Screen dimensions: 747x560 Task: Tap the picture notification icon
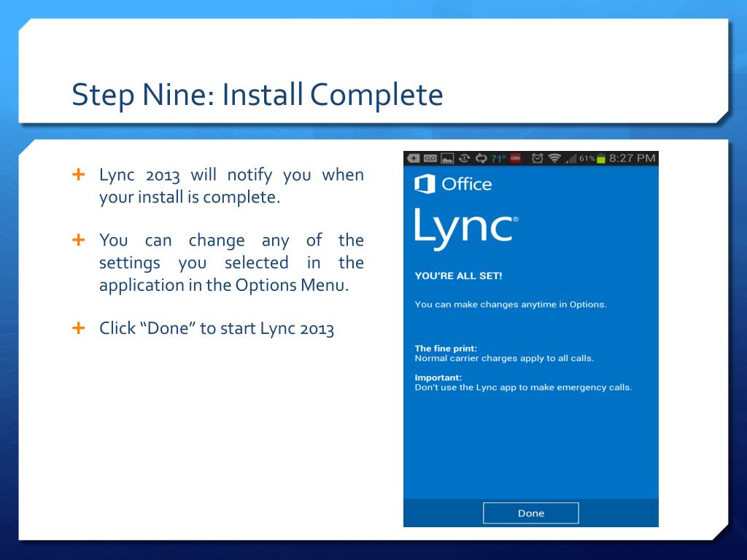point(447,158)
